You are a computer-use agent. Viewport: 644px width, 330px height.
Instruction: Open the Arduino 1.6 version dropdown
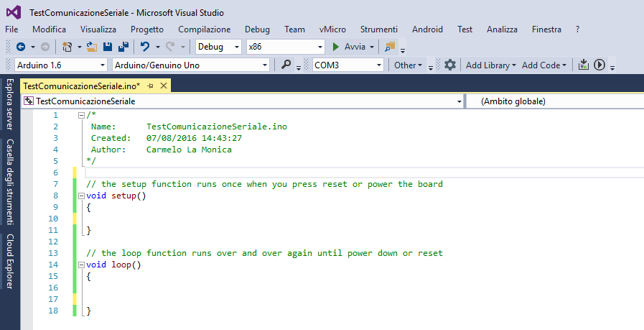[61, 65]
